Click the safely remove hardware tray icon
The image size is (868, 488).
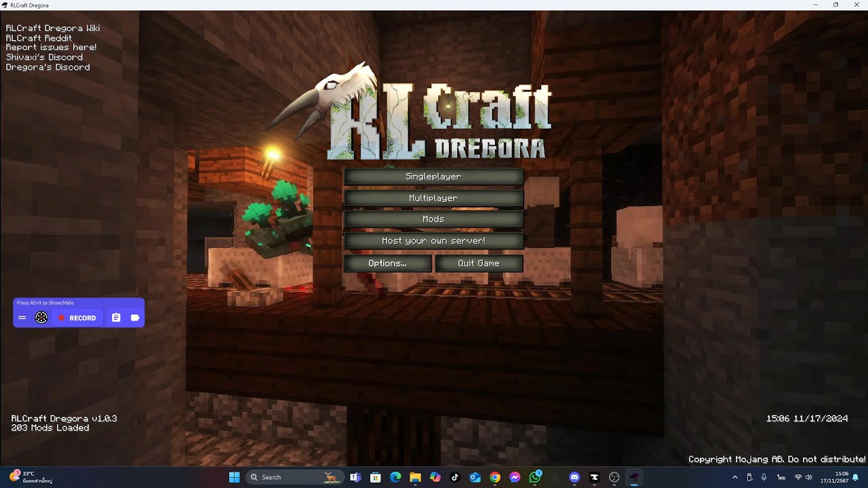pyautogui.click(x=749, y=477)
